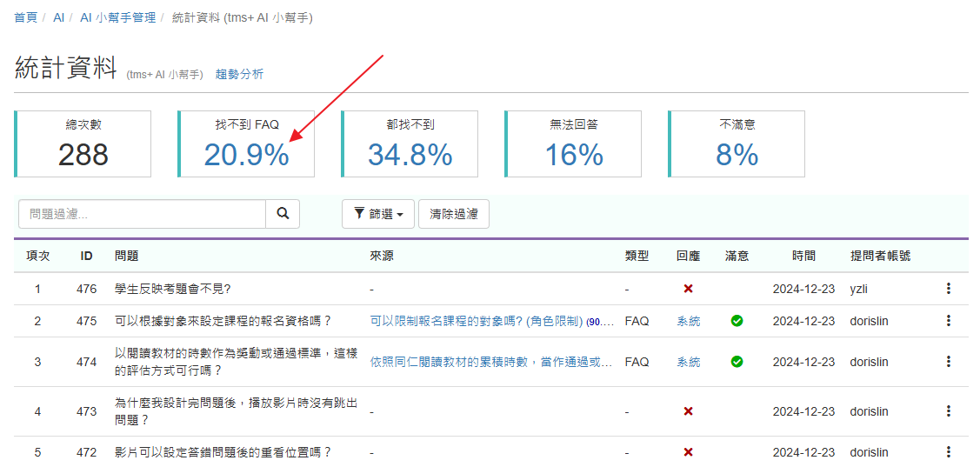Select the 找不到 FAQ 20.9% stat card
This screenshot has height=467, width=980.
click(246, 144)
